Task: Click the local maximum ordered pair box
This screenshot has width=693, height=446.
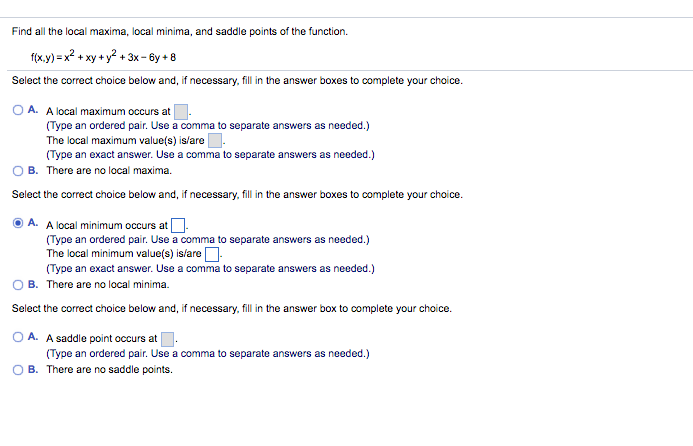Action: [181, 112]
